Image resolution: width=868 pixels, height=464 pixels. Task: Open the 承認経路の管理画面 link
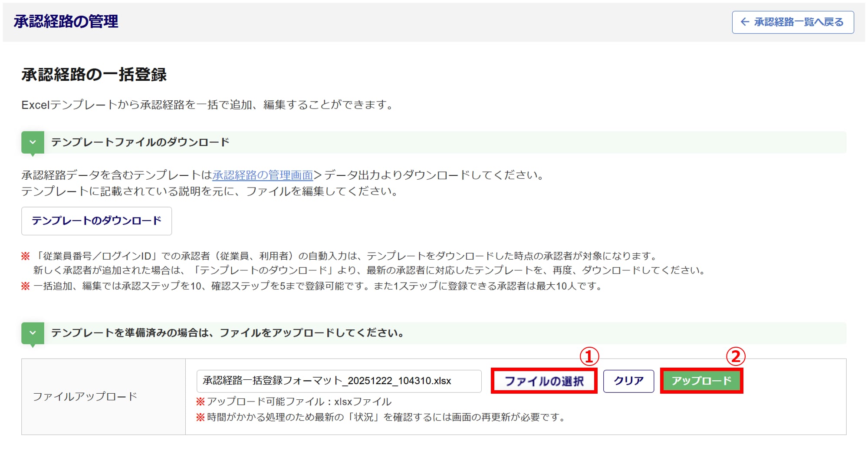point(262,175)
